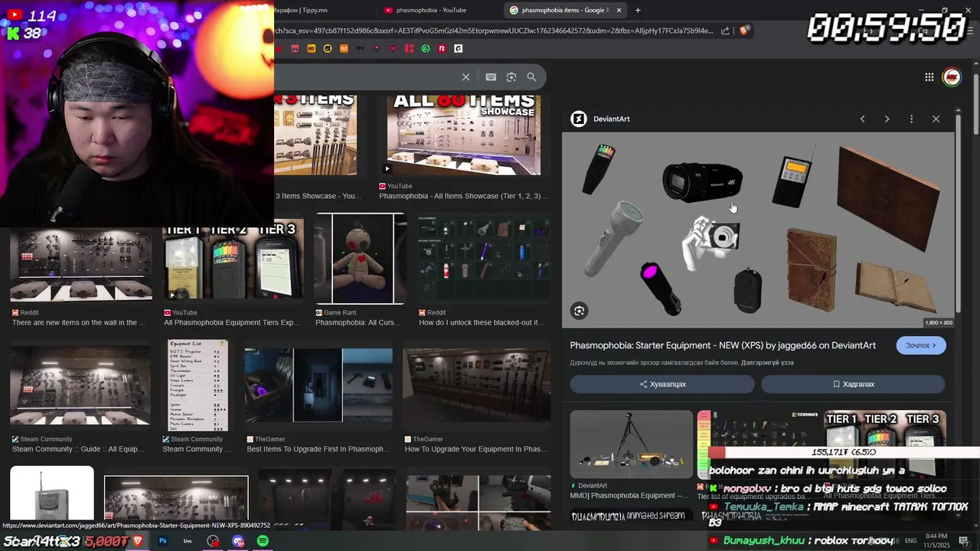Click the Brave Shields icon
This screenshot has height=551, width=980.
[743, 31]
